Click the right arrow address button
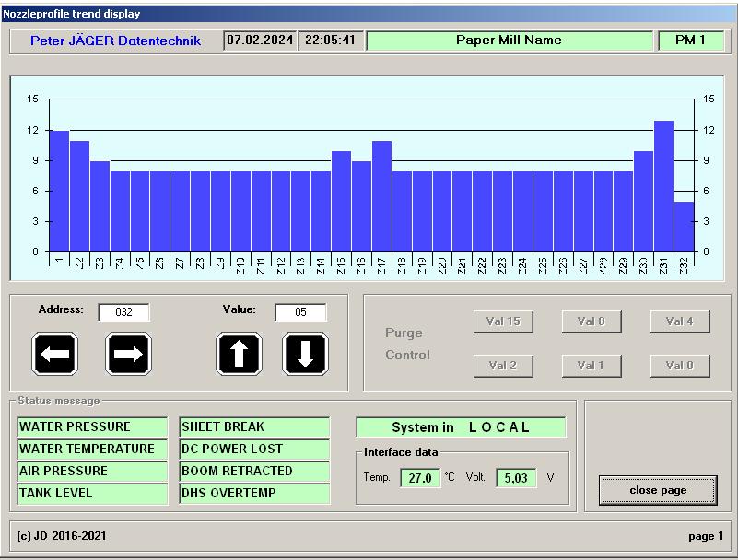Image resolution: width=738 pixels, height=560 pixels. point(128,355)
